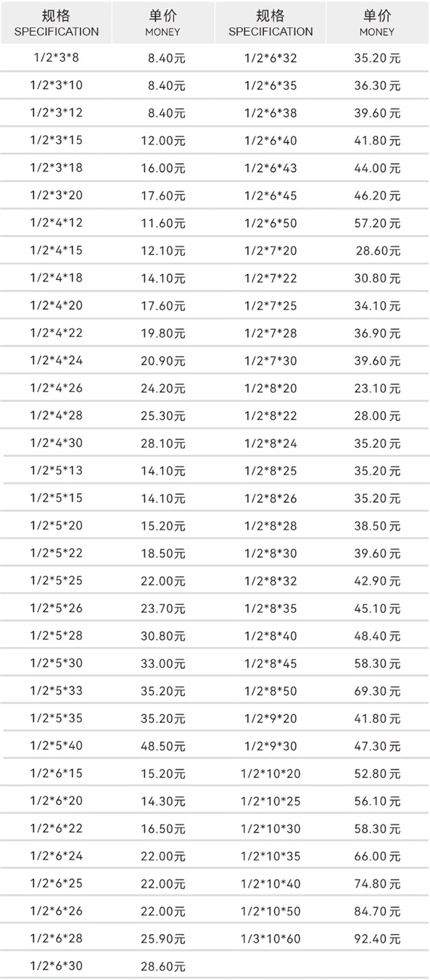This screenshot has height=980, width=430.
Task: Select the 69.30元 price value
Action: [x=377, y=691]
